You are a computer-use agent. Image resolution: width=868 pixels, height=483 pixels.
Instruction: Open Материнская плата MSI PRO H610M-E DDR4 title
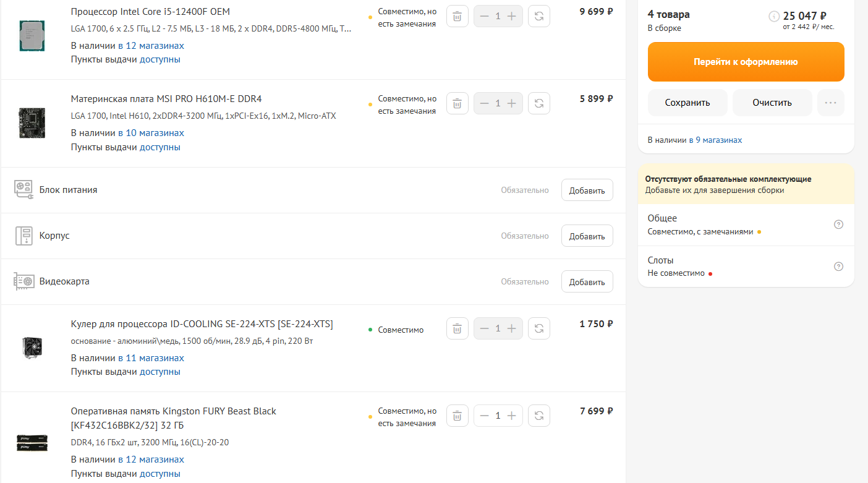166,99
